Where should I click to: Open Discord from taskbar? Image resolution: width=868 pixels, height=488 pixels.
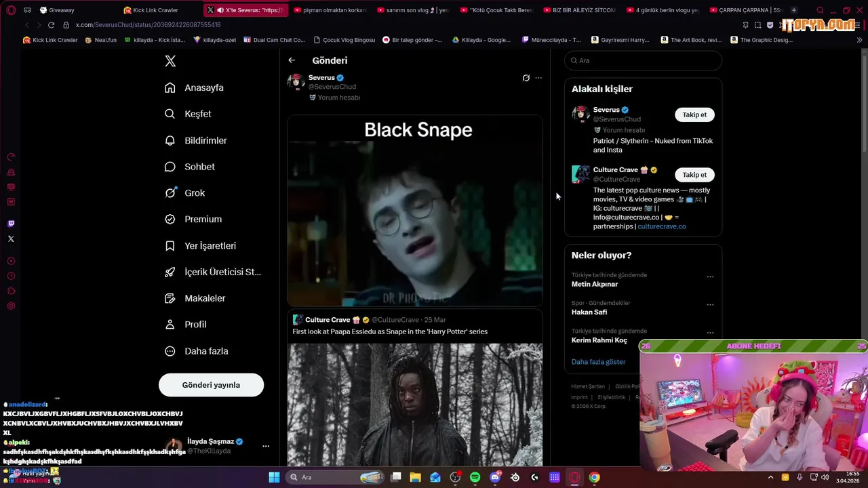click(495, 477)
